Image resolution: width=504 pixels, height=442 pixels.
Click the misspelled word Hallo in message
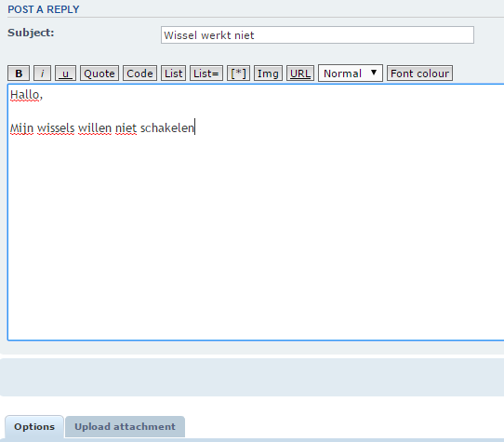(x=25, y=95)
